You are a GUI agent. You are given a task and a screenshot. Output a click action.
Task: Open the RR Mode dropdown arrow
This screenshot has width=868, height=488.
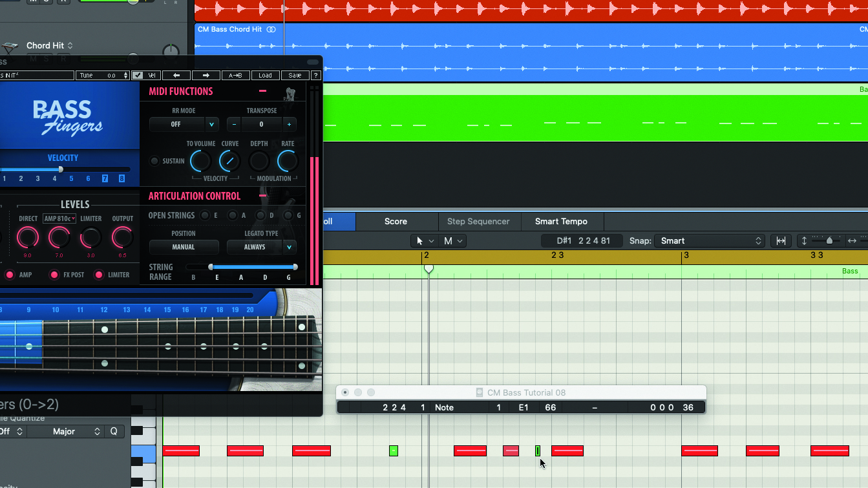click(x=211, y=124)
